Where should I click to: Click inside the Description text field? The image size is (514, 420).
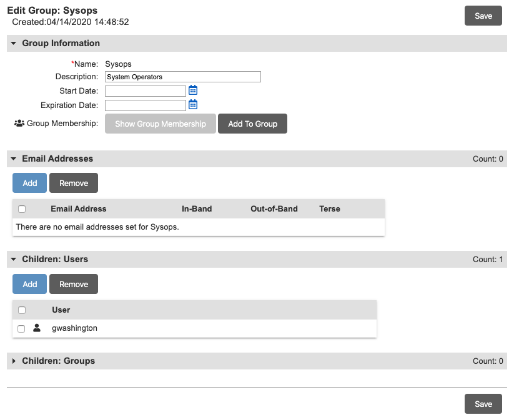pyautogui.click(x=182, y=76)
